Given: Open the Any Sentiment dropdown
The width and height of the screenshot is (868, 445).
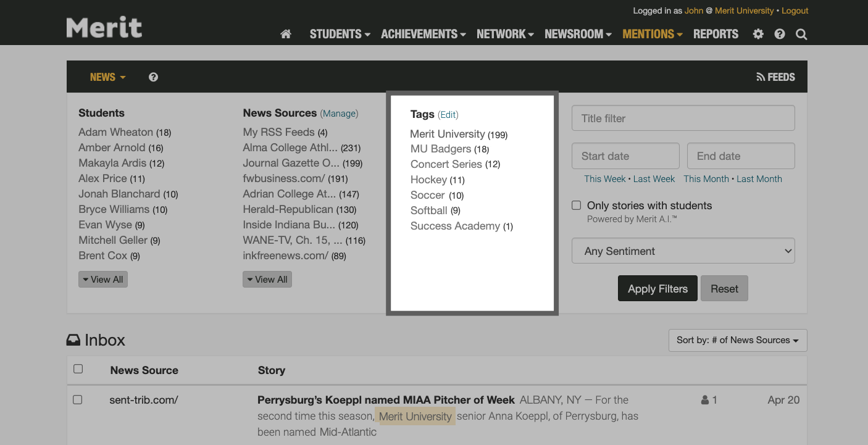Looking at the screenshot, I should point(683,251).
